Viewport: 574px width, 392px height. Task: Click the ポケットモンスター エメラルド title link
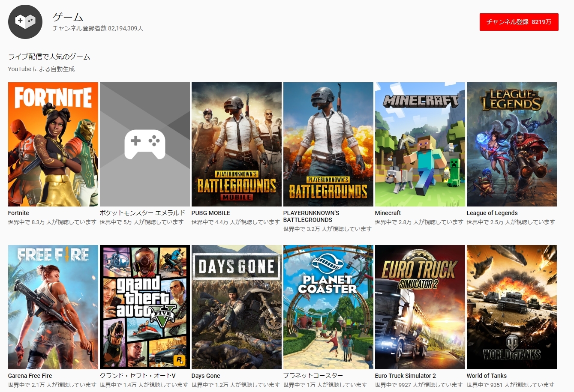[142, 213]
